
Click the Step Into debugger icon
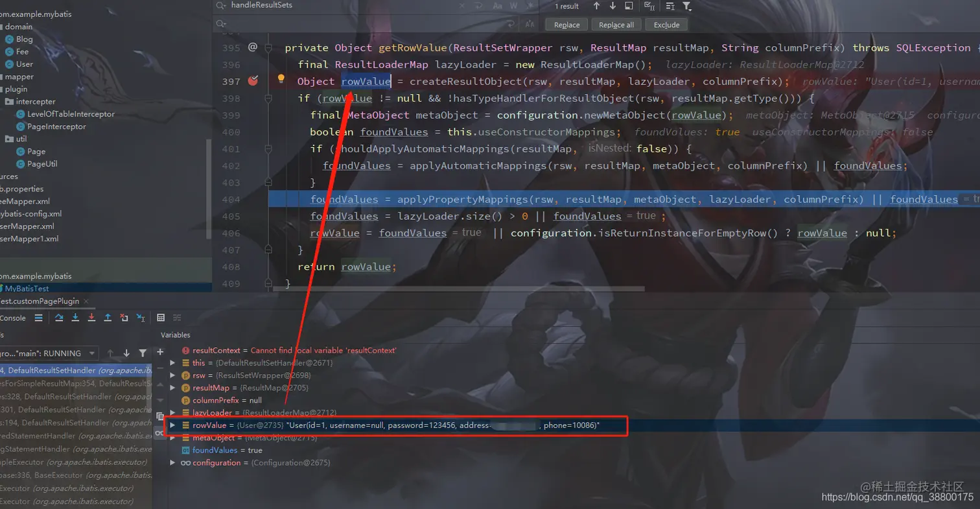coord(75,318)
